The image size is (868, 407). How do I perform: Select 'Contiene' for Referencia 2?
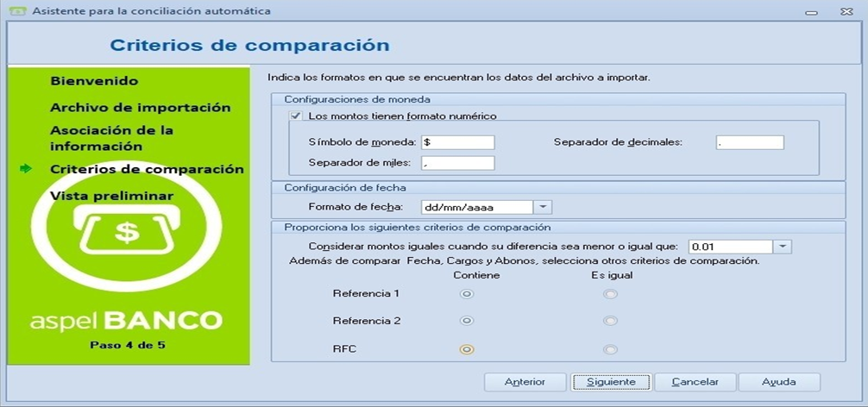point(467,321)
